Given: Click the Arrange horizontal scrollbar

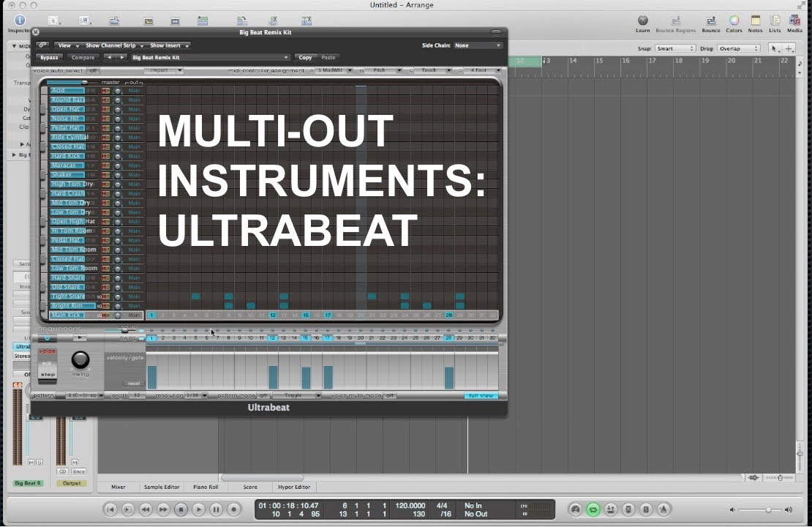Looking at the screenshot, I should 262,478.
